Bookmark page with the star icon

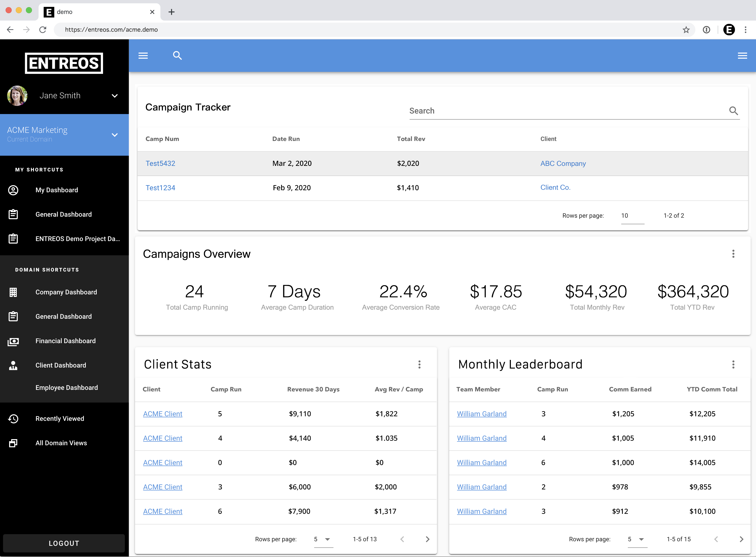click(x=686, y=30)
